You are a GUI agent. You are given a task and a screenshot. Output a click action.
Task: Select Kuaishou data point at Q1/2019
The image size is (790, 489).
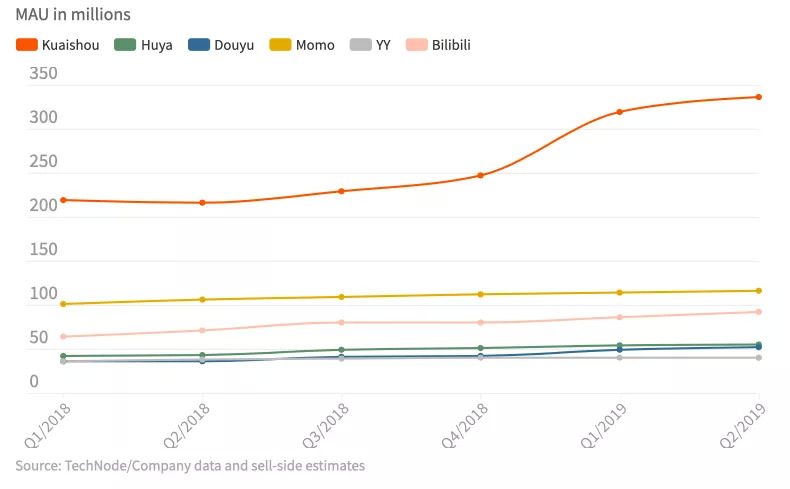[620, 112]
